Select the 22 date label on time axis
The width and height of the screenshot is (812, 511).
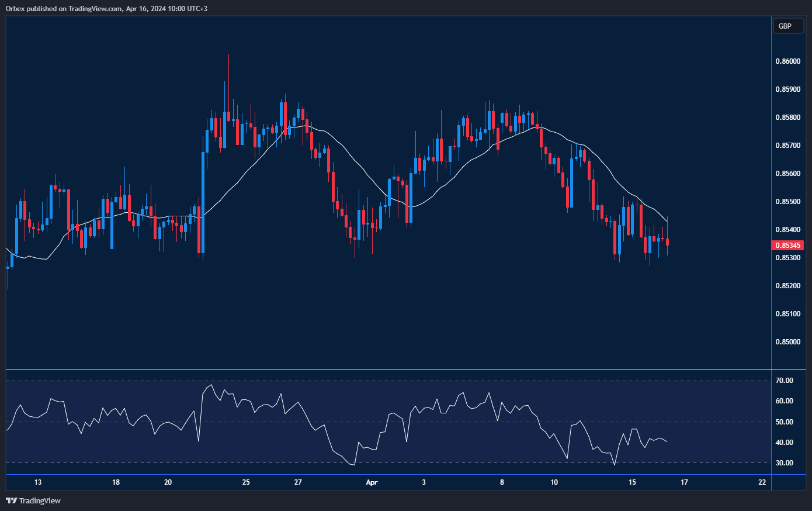coord(762,482)
